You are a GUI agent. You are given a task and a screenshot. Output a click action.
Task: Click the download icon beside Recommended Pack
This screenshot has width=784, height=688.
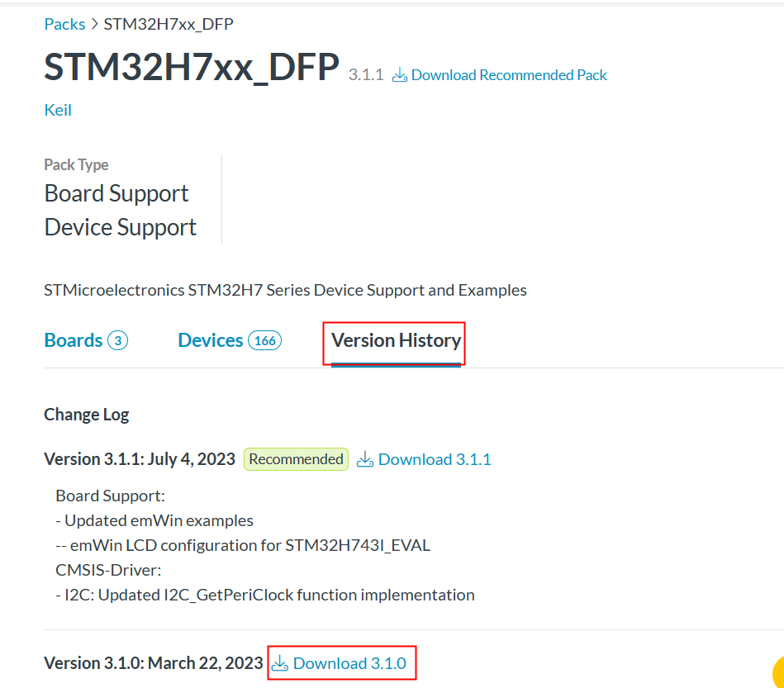400,75
